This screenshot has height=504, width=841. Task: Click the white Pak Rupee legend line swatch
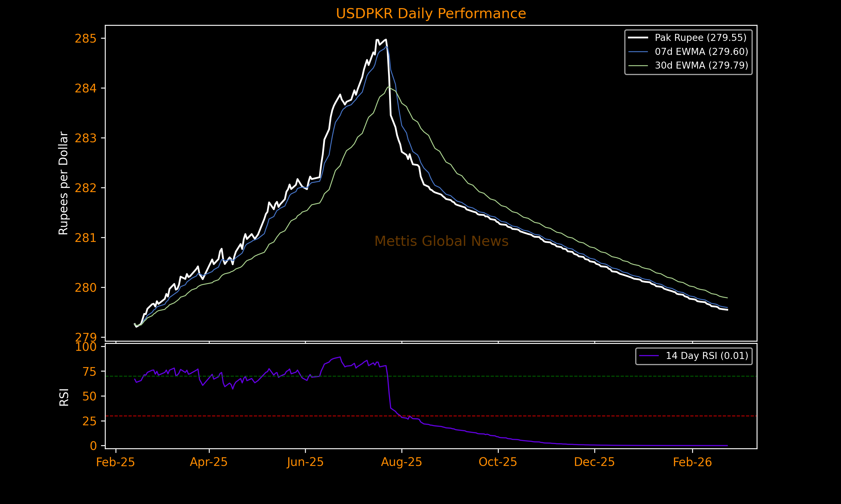638,38
